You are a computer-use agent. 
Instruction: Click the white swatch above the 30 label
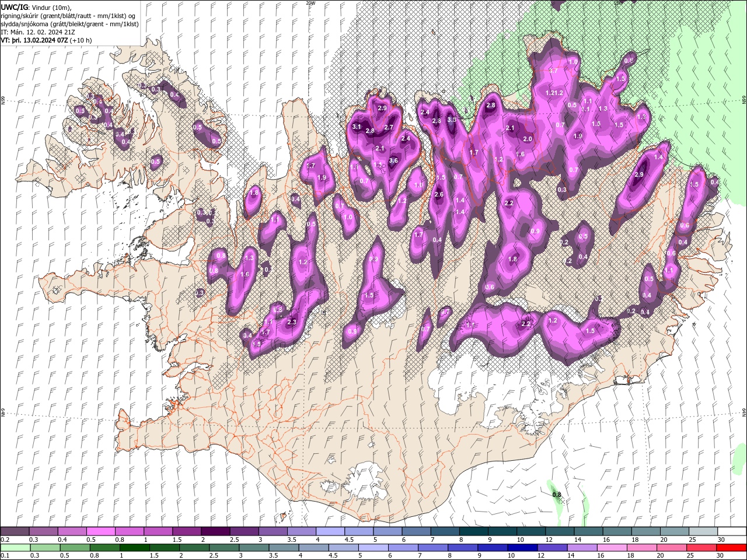[x=731, y=531]
